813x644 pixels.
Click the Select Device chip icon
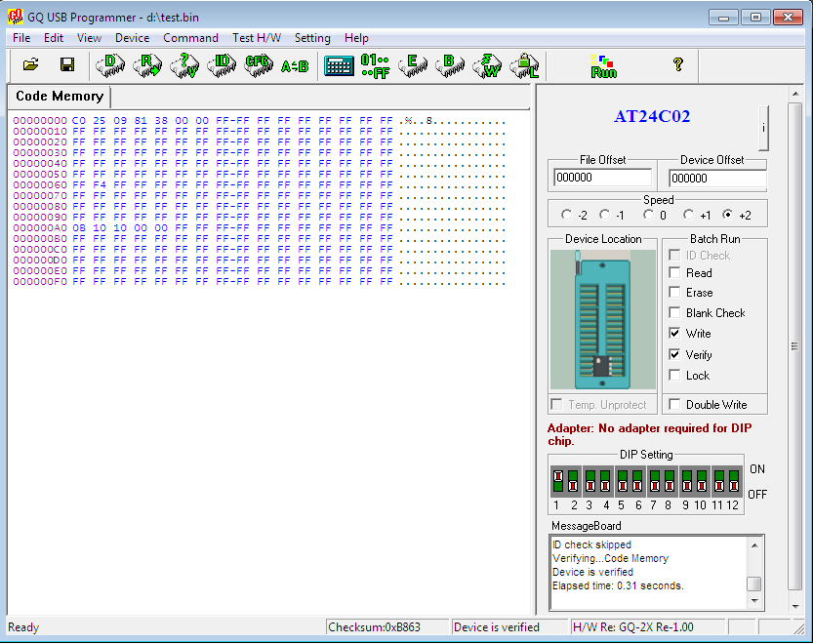pos(110,65)
